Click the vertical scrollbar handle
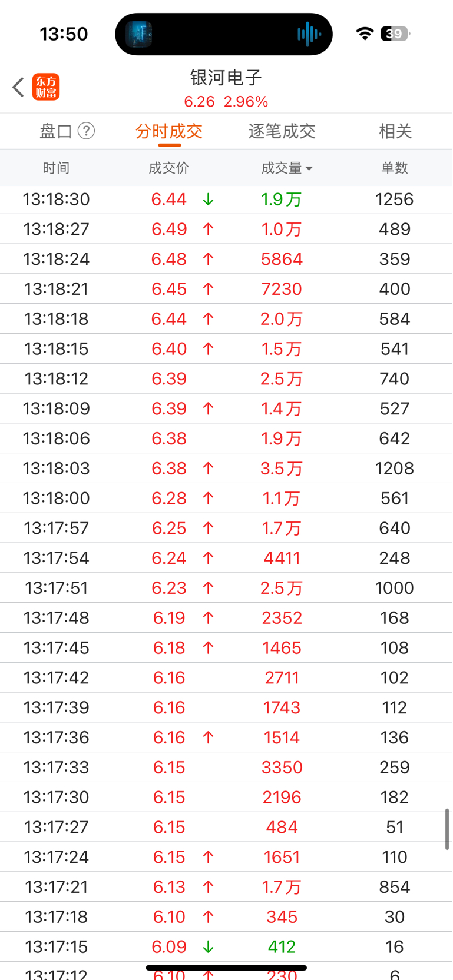Image resolution: width=453 pixels, height=980 pixels. coord(447,829)
